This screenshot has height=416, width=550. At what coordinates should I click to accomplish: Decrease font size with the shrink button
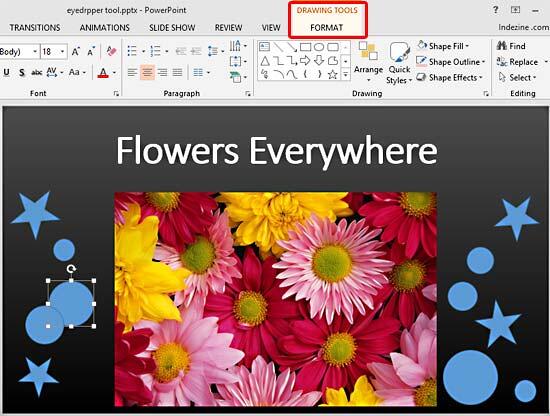(91, 52)
